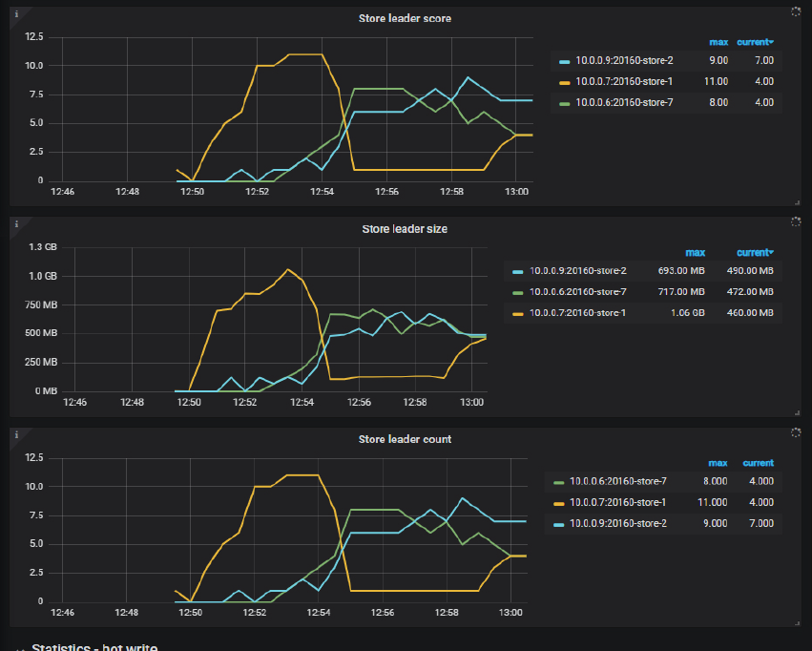Pick color for store-7 in size legend
The width and height of the screenshot is (812, 651).
pyautogui.click(x=518, y=293)
